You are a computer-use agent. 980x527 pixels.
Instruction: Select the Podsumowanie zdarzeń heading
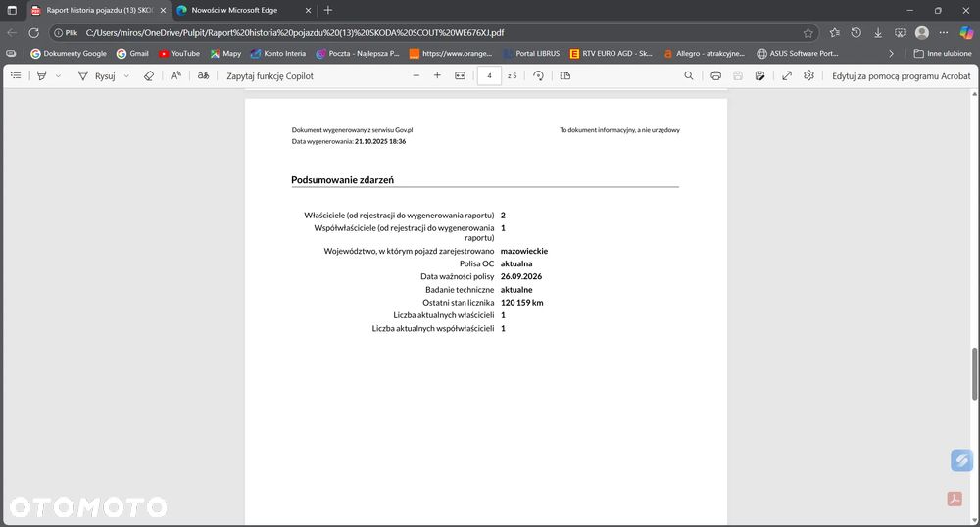(x=342, y=180)
